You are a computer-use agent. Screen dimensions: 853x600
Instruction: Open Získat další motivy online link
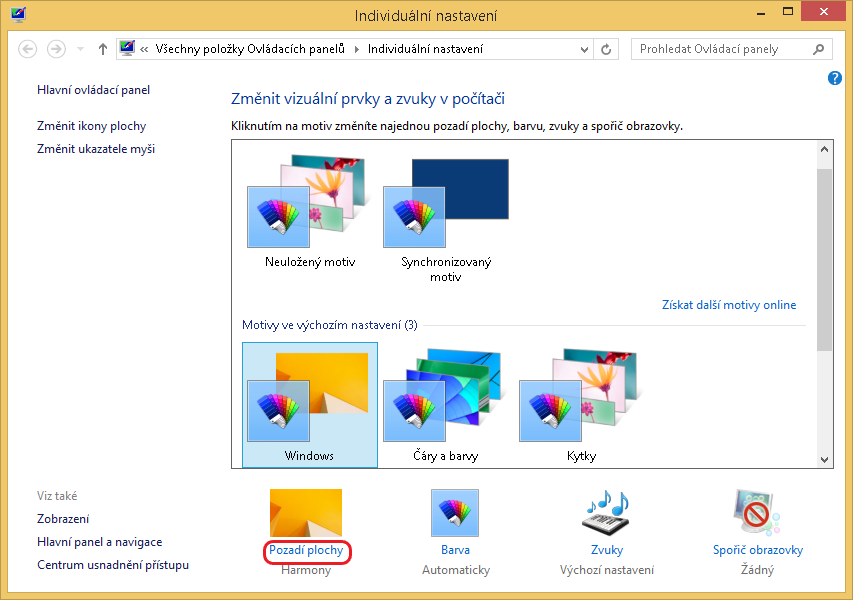(729, 305)
